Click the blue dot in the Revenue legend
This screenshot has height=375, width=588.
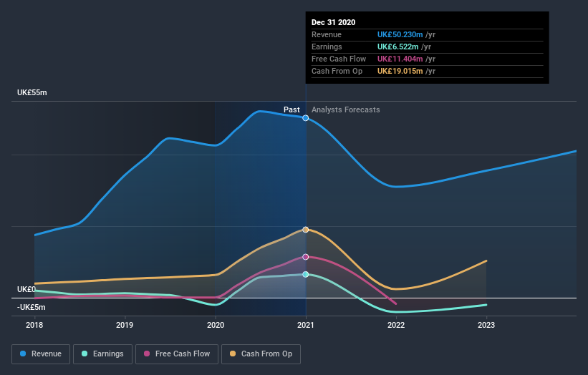(x=23, y=354)
